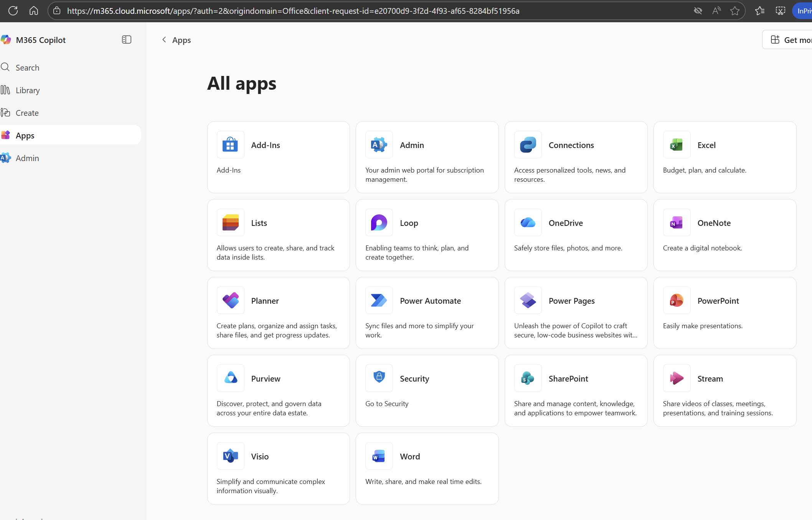Image resolution: width=812 pixels, height=520 pixels.
Task: Open the Lists app icon
Action: (x=230, y=223)
